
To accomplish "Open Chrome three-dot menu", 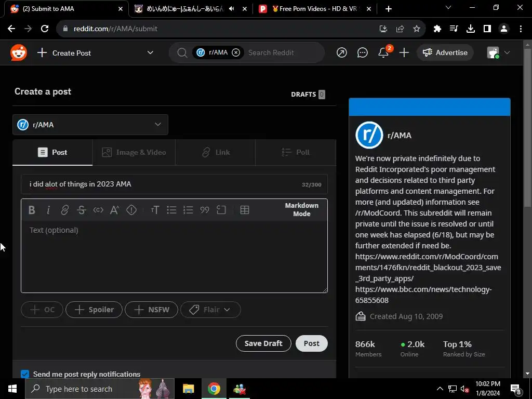I will (521, 29).
